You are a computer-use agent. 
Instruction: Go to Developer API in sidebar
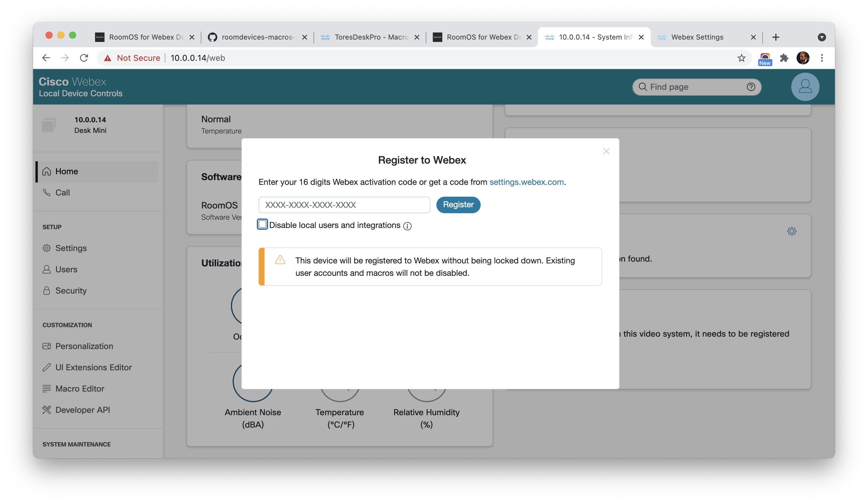click(82, 410)
